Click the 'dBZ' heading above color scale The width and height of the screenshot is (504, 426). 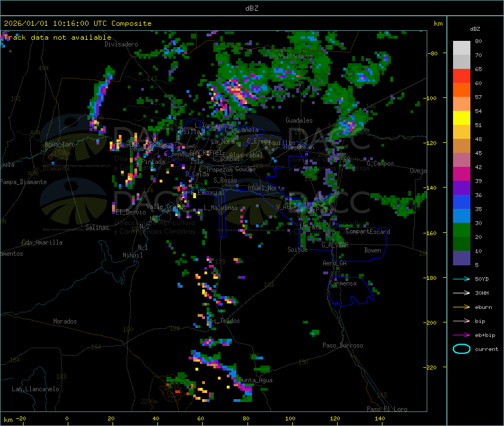475,29
